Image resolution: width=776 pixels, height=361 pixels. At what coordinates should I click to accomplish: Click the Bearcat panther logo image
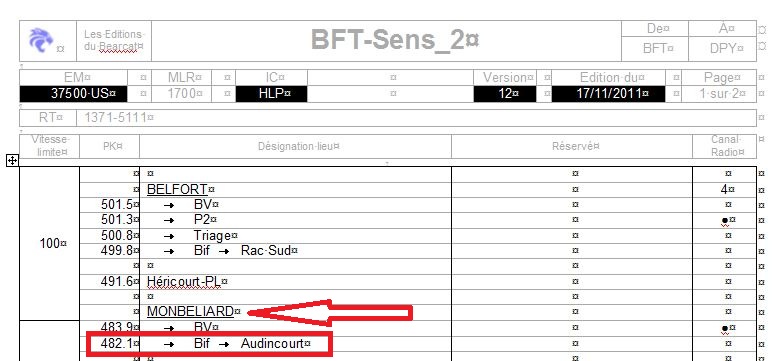41,40
